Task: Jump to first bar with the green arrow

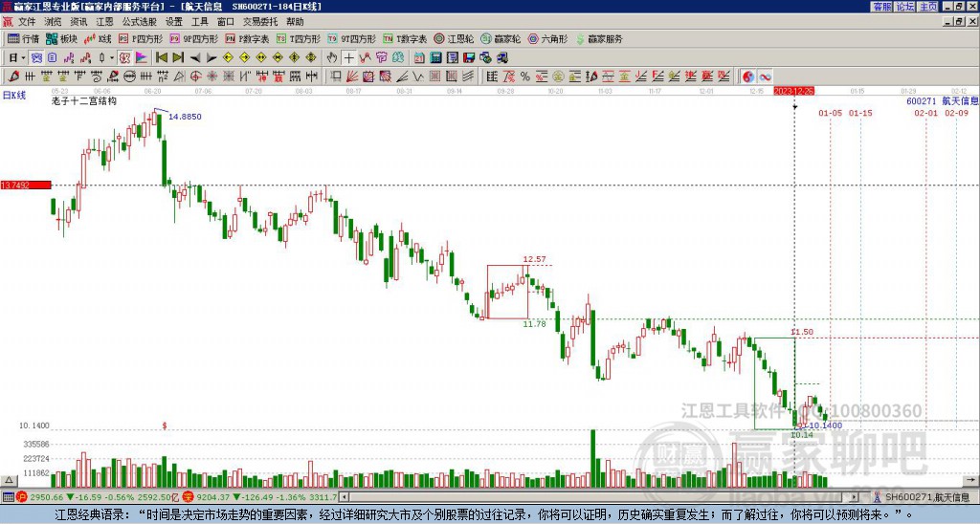Action: coord(162,58)
